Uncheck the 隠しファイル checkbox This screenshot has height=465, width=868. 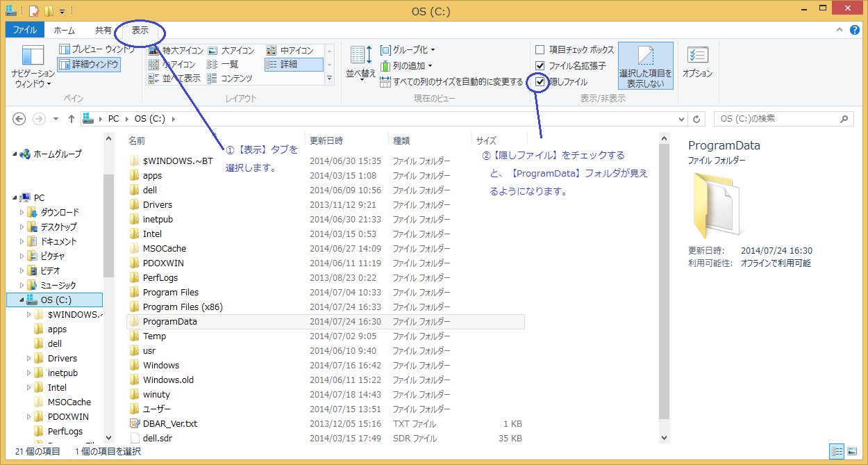540,81
